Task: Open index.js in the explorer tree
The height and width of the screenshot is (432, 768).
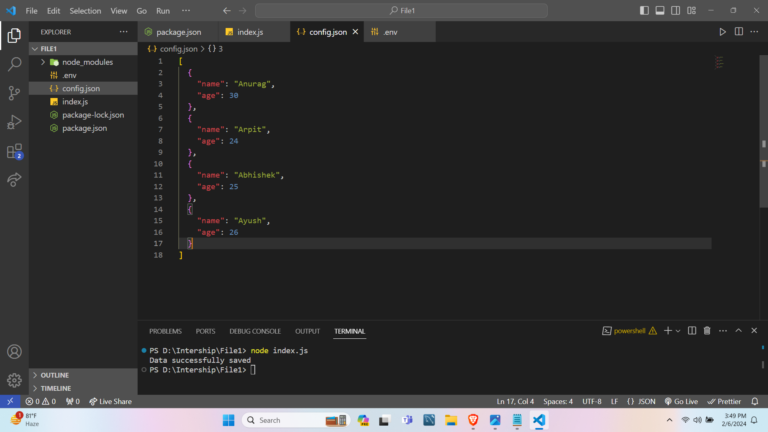Action: point(83,102)
